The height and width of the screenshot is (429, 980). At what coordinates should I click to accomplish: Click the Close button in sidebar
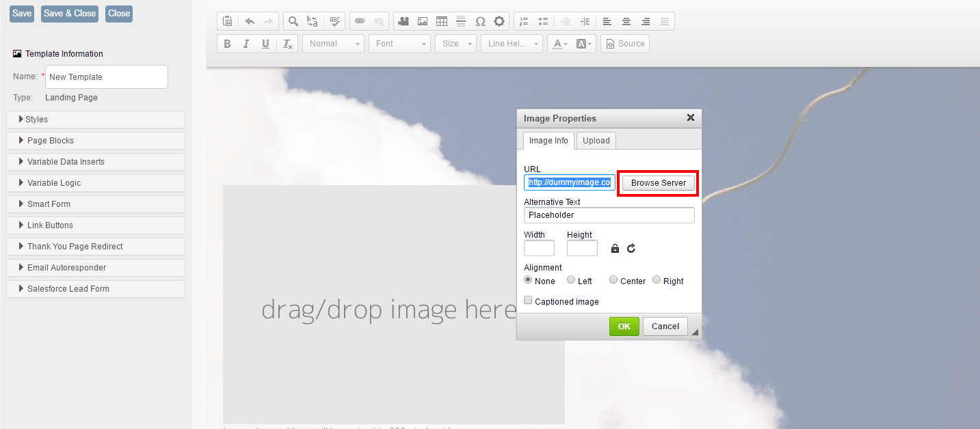click(119, 14)
